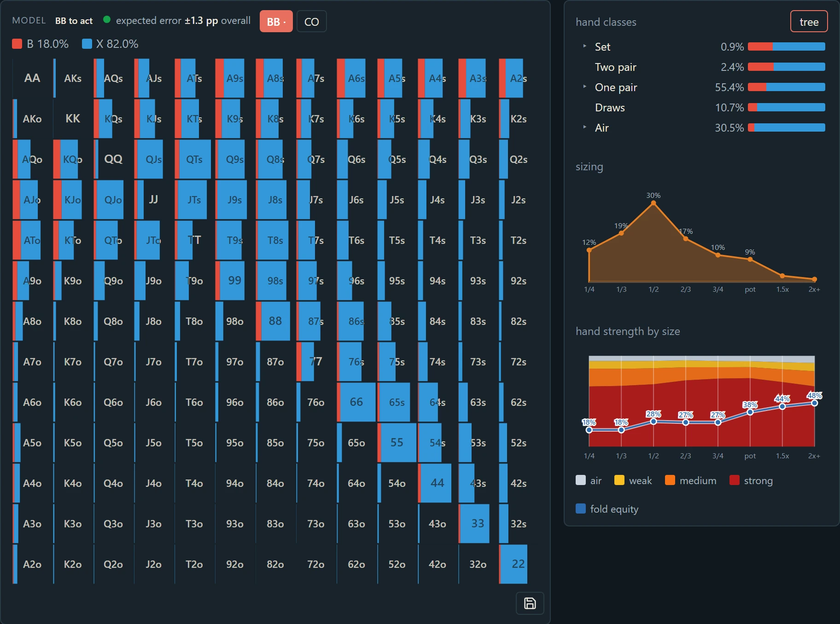Switch to the BB position tab
This screenshot has width=840, height=624.
coord(276,22)
